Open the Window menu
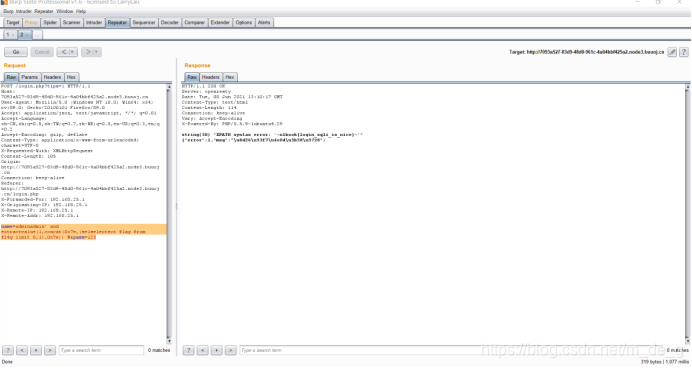This screenshot has width=692, height=368. [64, 11]
